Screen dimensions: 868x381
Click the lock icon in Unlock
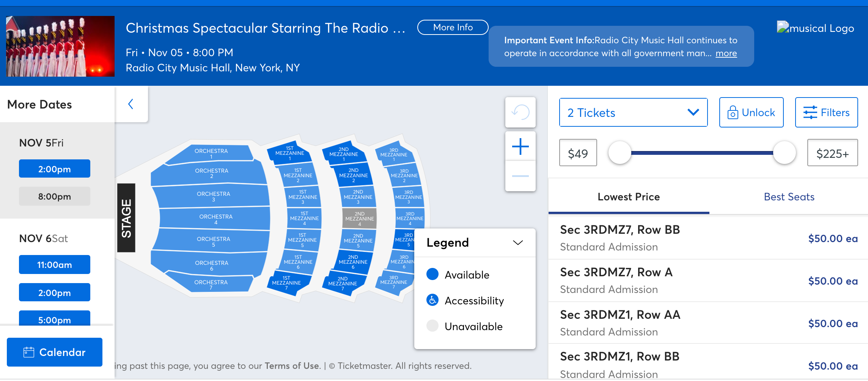[x=733, y=113]
